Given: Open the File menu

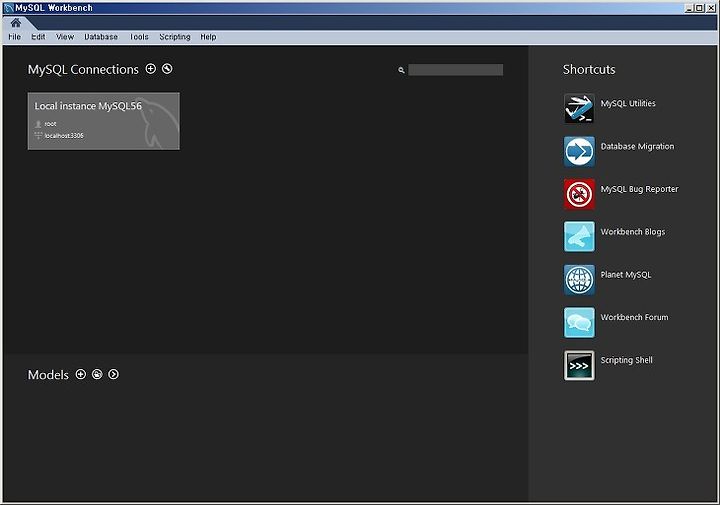Looking at the screenshot, I should [15, 37].
